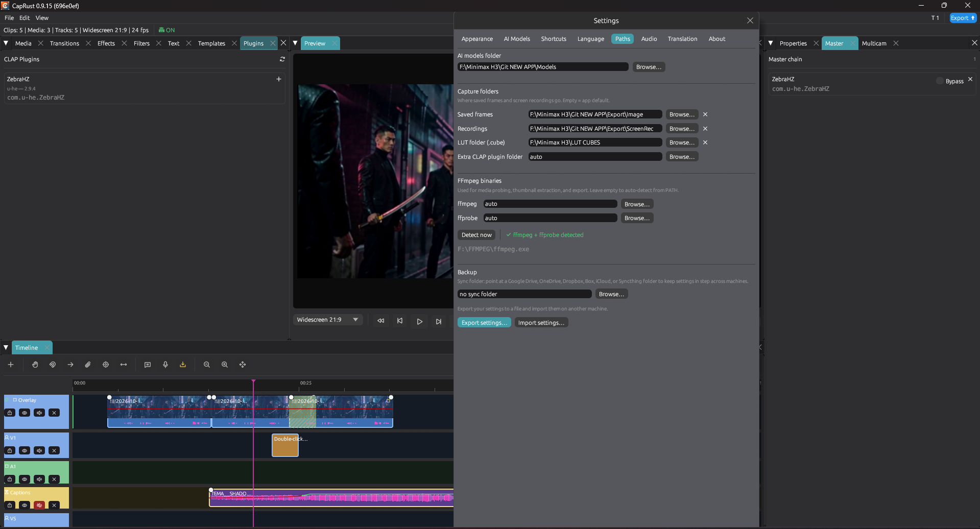The width and height of the screenshot is (980, 529).
Task: Click the microphone record icon in timeline toolbar
Action: 165,365
